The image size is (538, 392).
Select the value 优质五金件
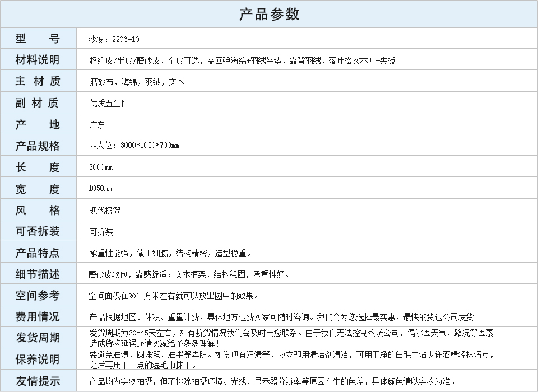[x=109, y=103]
